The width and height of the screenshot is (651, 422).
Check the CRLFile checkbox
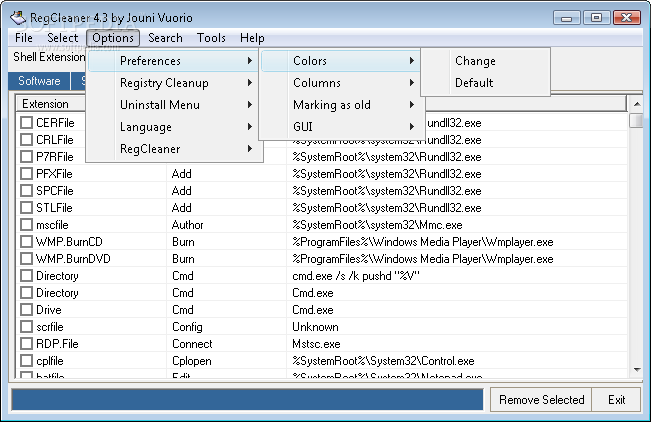[26, 140]
